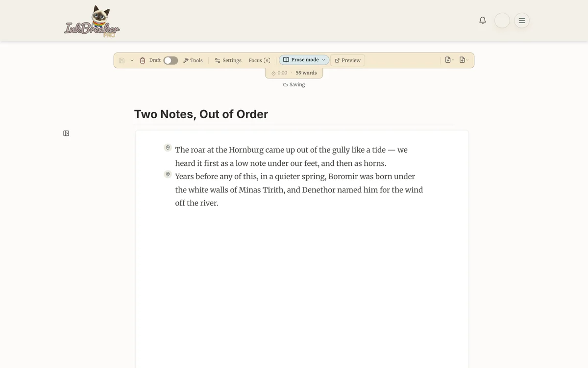Click the save disk icon
Viewport: 588px width, 368px height.
coord(122,60)
